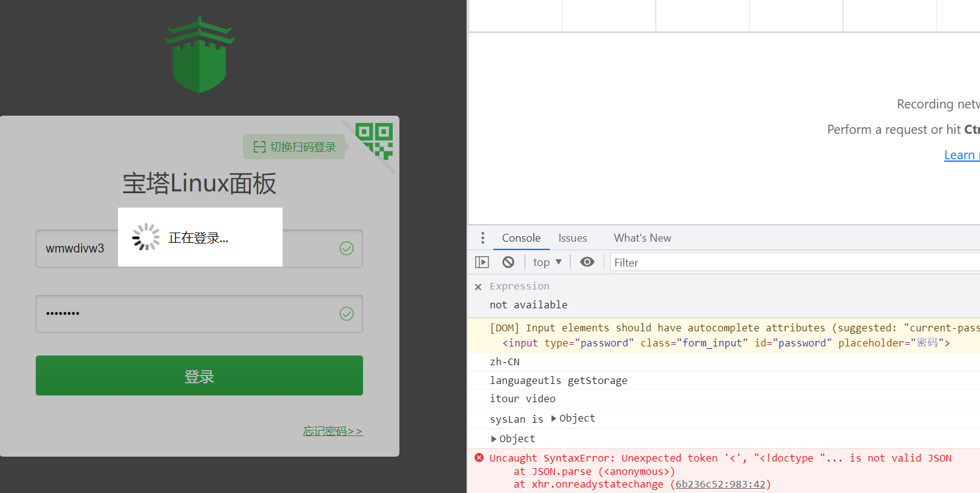Click the username validation checkmark icon
980x493 pixels.
[x=347, y=248]
